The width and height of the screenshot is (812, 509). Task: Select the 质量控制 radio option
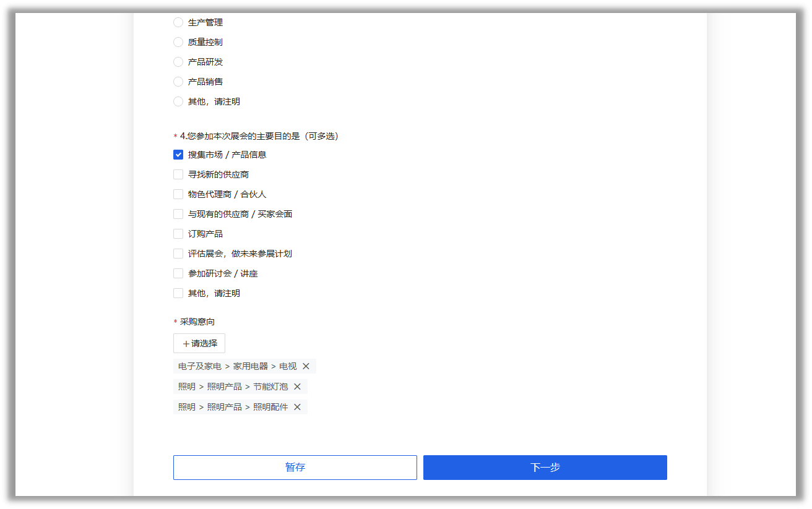coord(178,42)
